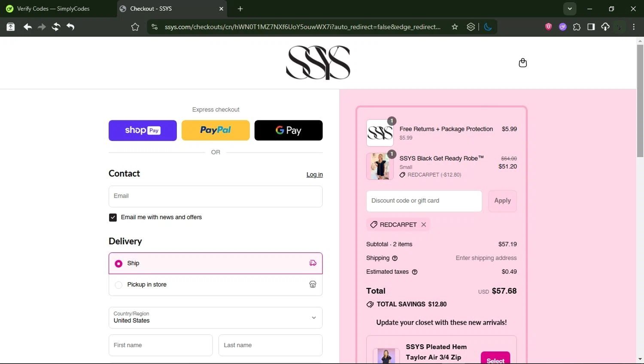Click the First name field
Screen dimensions: 644x364
click(x=161, y=345)
